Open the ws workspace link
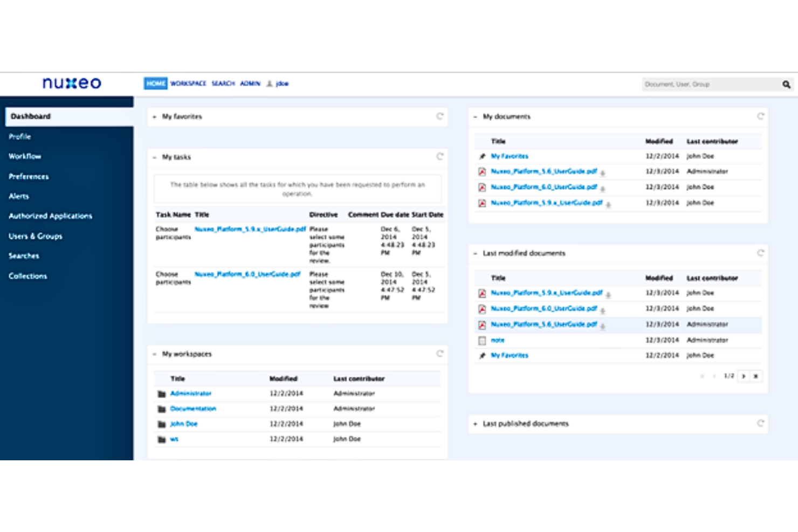Viewport: 798px width, 532px height. [174, 439]
